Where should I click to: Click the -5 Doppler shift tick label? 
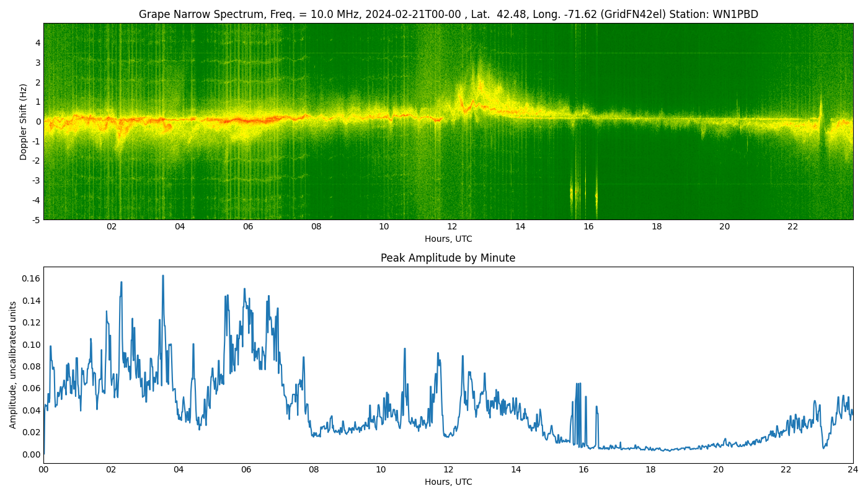(x=35, y=219)
